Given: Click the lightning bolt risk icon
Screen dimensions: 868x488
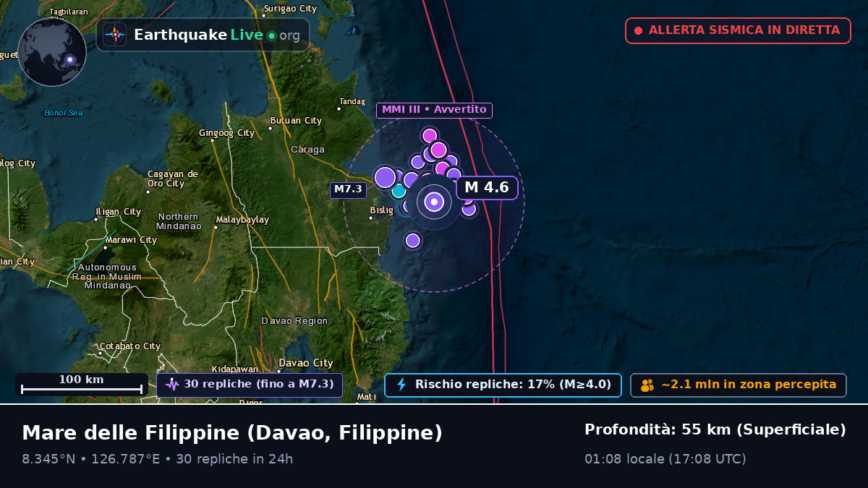Looking at the screenshot, I should 401,385.
